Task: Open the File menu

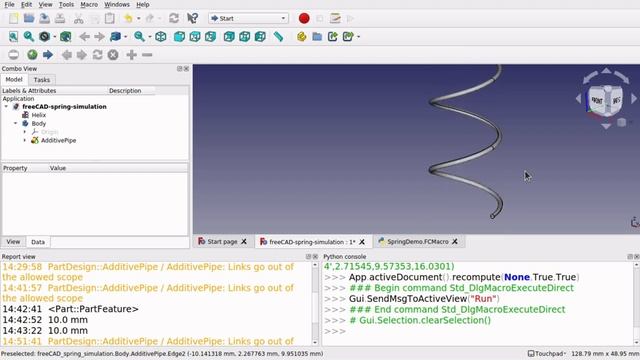Action: point(9,4)
